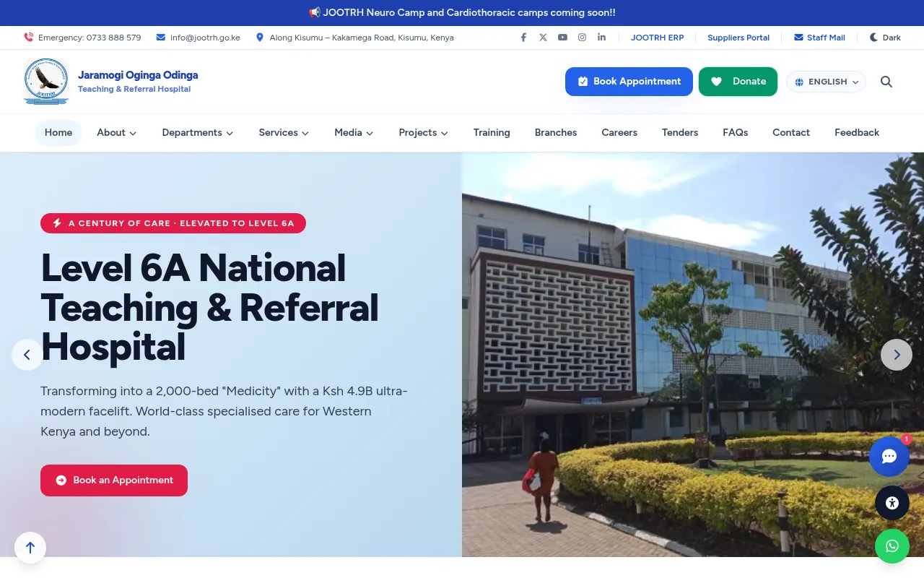Open the JOOTRH ERP link
924x578 pixels.
pos(657,38)
